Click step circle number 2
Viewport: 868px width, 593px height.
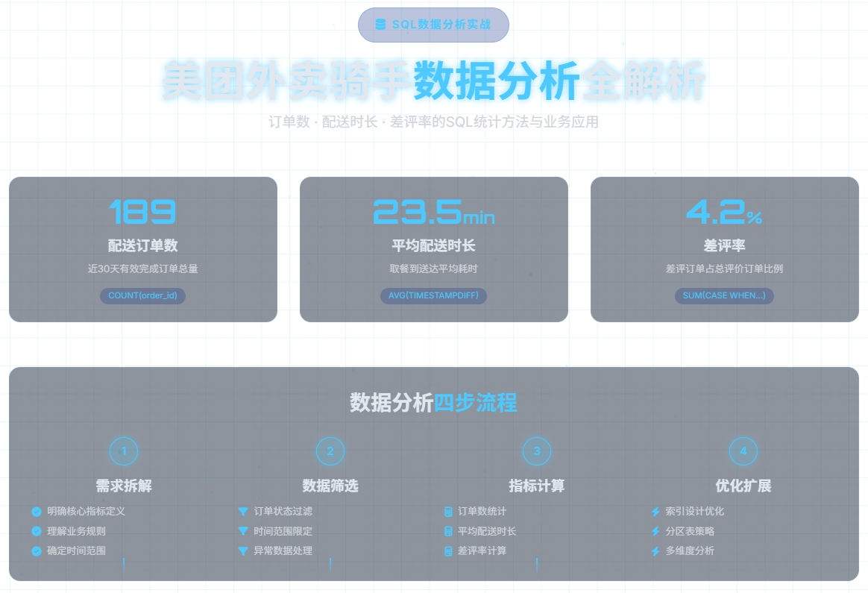point(330,451)
